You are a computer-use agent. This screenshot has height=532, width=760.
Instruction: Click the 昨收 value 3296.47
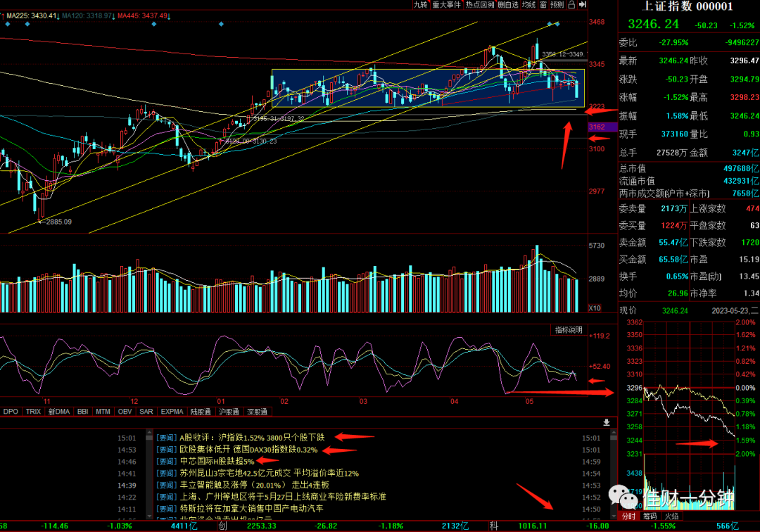pos(745,61)
